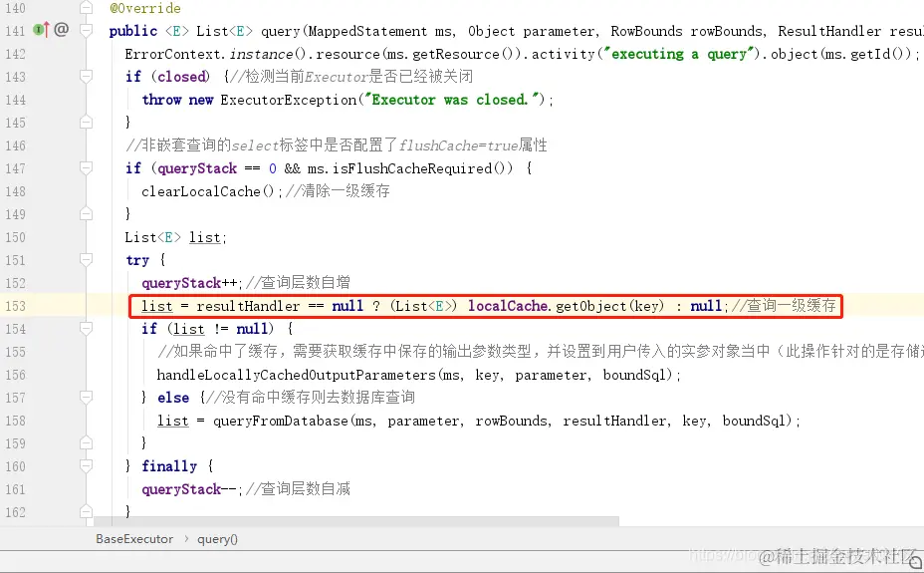Image resolution: width=924 pixels, height=573 pixels.
Task: Collapse the fold marker at line 140
Action: pos(86,8)
